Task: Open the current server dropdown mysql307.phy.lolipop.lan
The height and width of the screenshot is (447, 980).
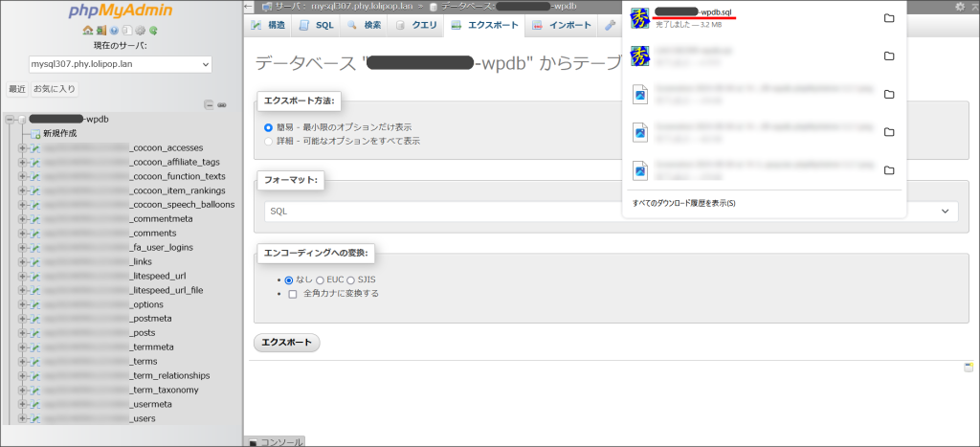Action: click(120, 64)
